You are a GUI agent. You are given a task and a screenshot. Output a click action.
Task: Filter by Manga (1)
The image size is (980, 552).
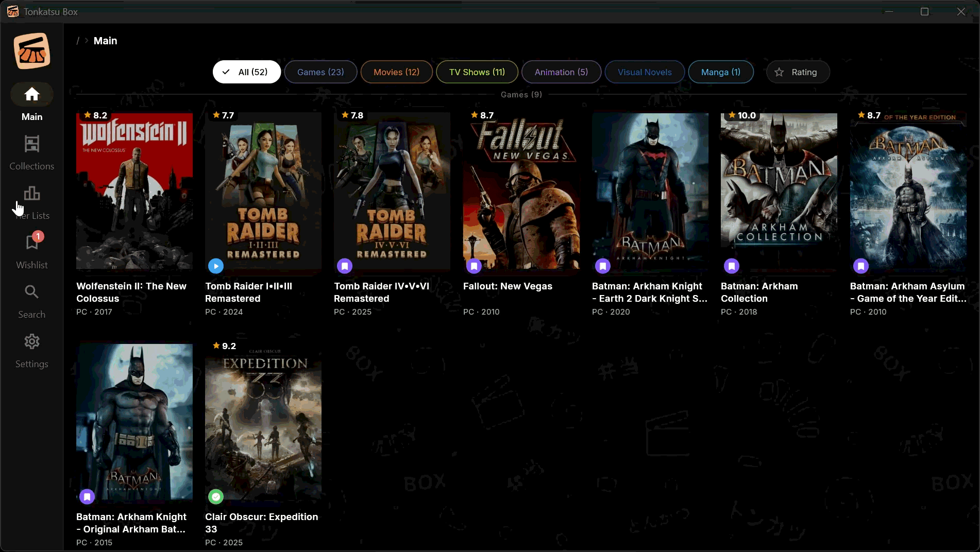click(721, 72)
